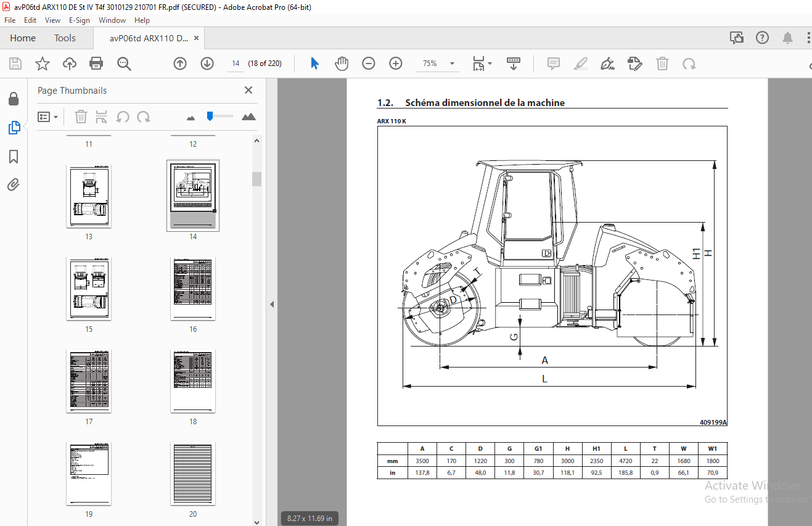The image size is (812, 526).
Task: Switch to the Tools tab
Action: [65, 38]
